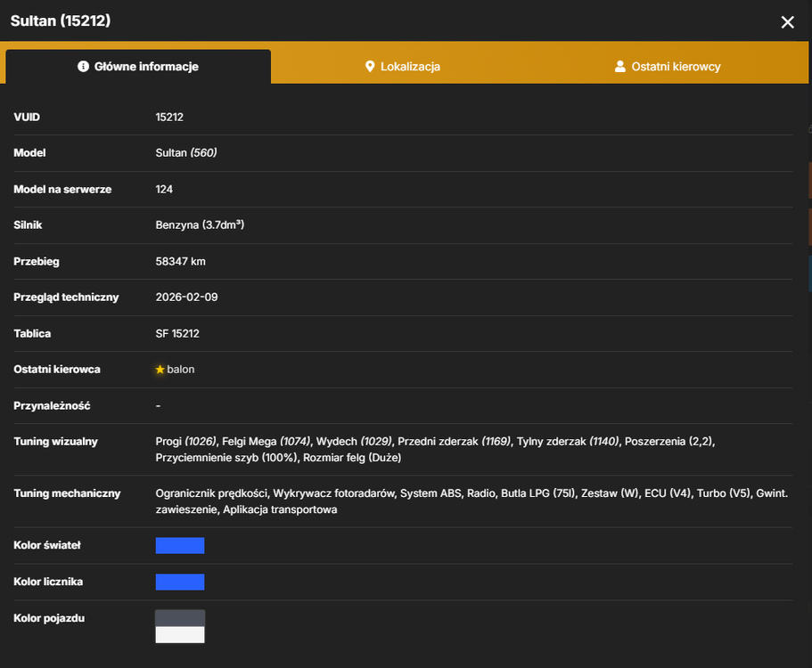Click the plate value SF 15212

point(177,334)
